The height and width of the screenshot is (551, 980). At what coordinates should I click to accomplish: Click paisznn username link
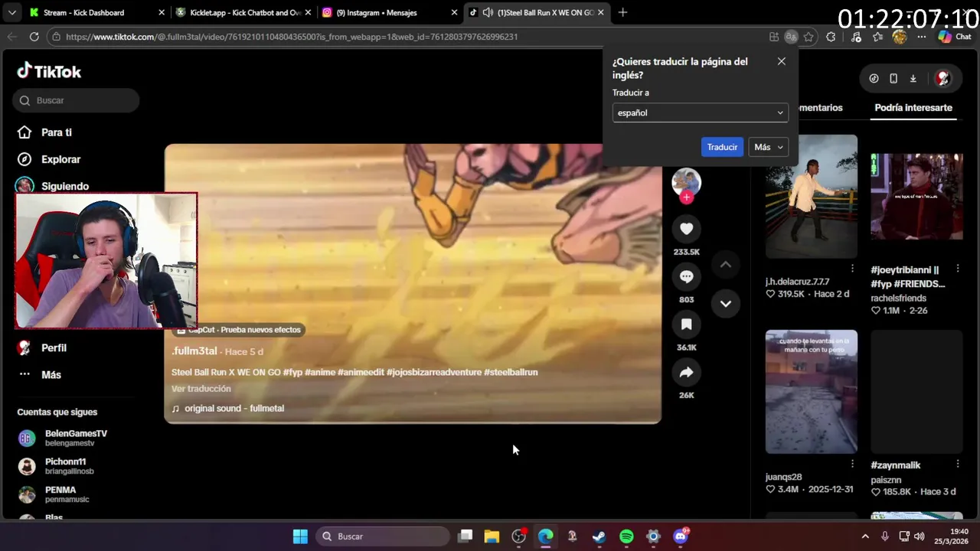point(887,480)
